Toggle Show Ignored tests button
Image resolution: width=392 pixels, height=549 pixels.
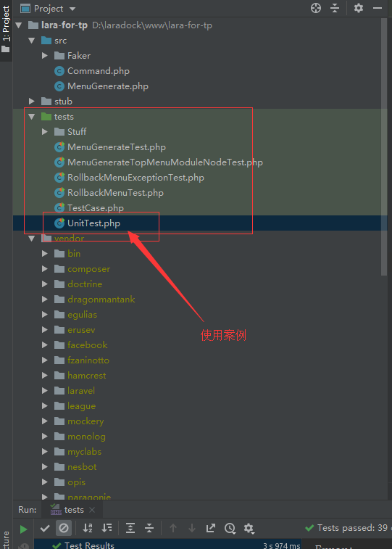(64, 528)
